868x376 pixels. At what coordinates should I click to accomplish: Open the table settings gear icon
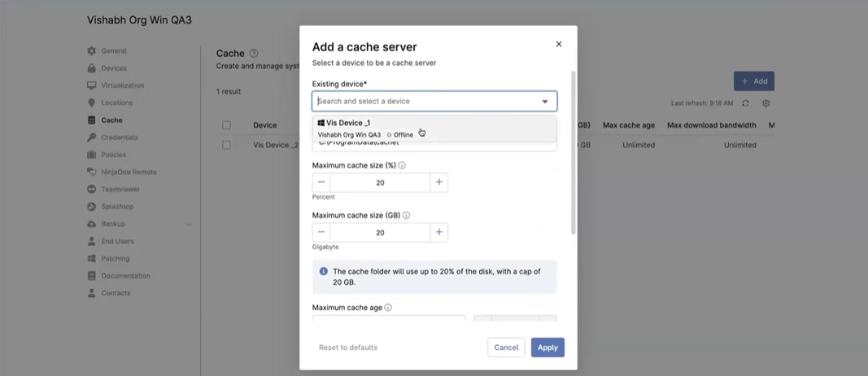766,103
